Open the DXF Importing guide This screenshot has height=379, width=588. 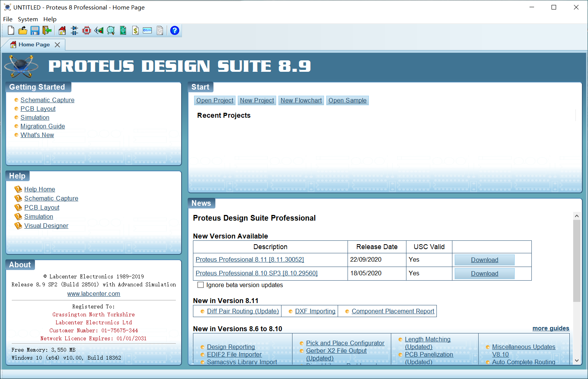[315, 311]
